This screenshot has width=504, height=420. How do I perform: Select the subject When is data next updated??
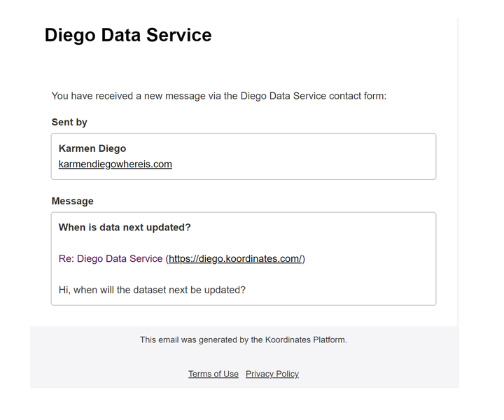point(125,227)
